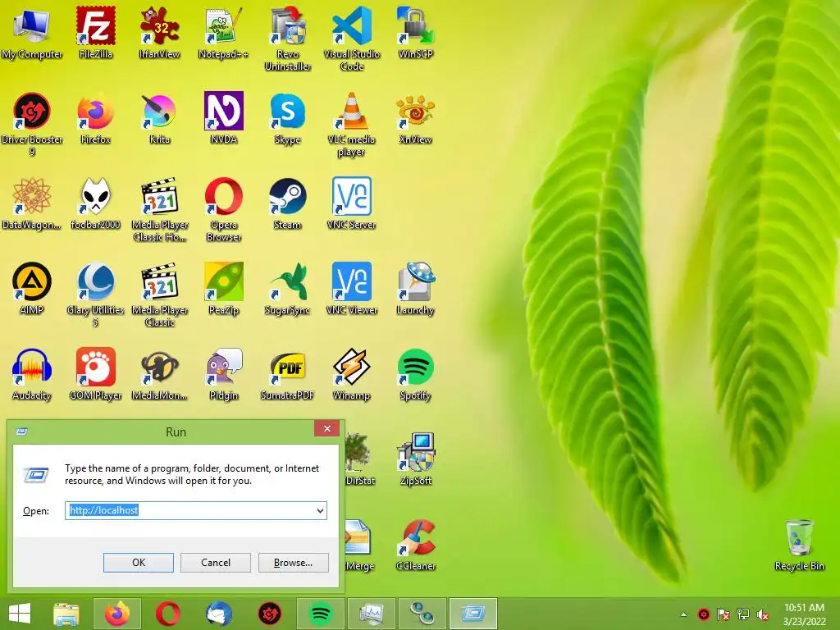Launch AIMP desktop shortcut
Screen dimensions: 840x630
(32, 288)
